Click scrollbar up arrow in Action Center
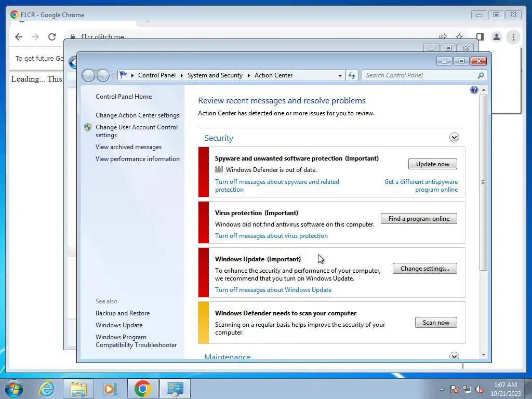Viewport: 532px width, 399px height. [x=484, y=90]
